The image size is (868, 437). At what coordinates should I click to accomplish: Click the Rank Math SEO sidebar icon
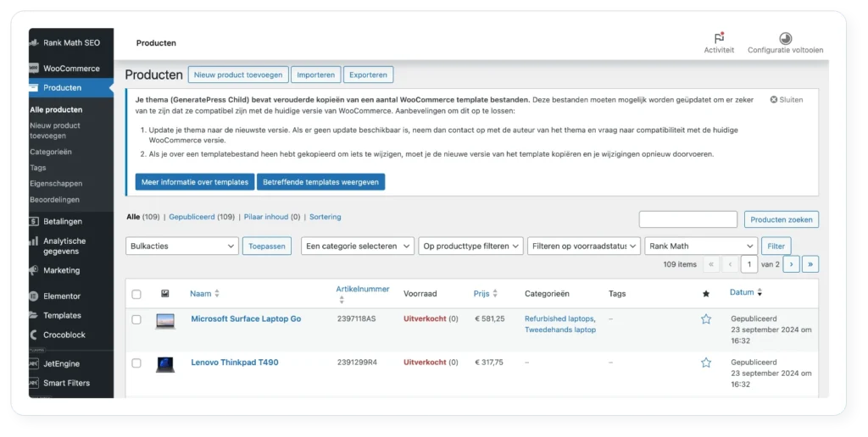point(34,42)
